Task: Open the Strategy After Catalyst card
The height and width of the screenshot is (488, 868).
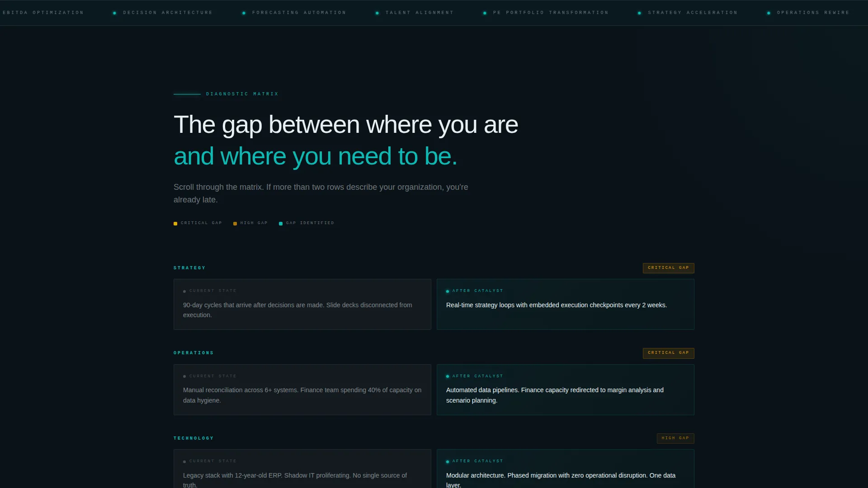Action: point(566,305)
